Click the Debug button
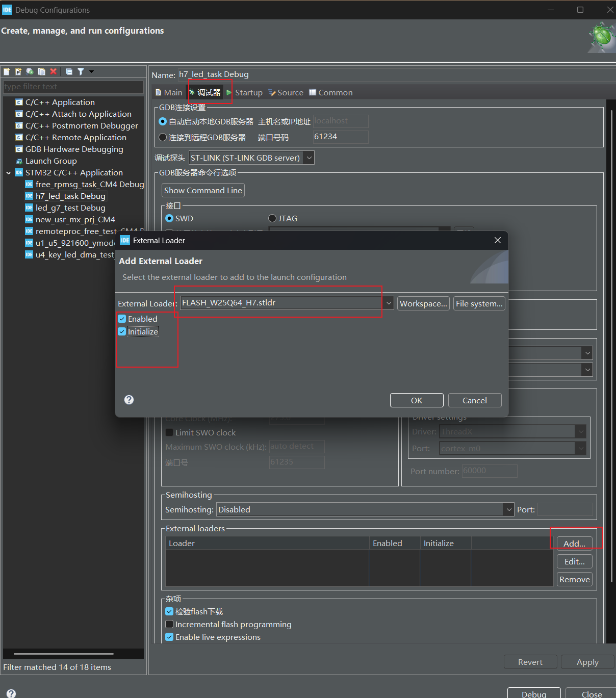The height and width of the screenshot is (698, 616). click(534, 693)
